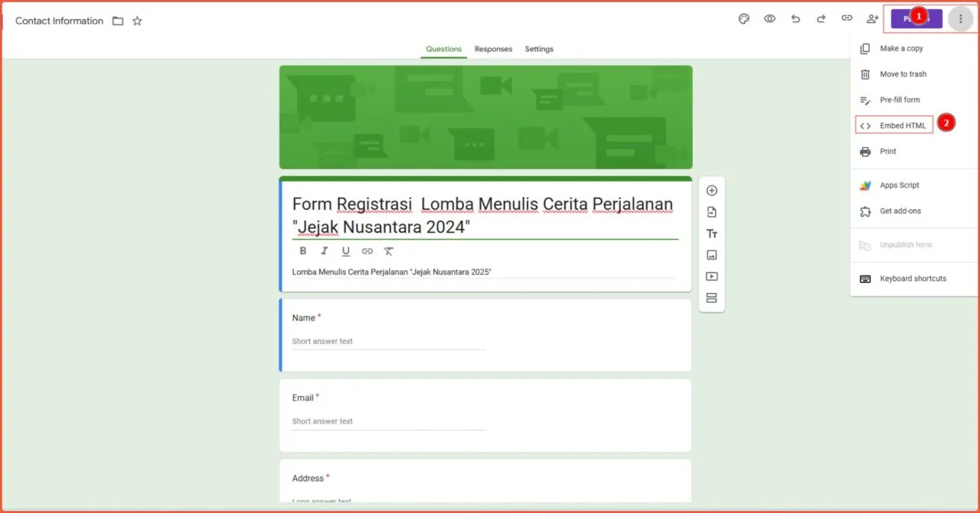980x513 pixels.
Task: Move form using folder icon
Action: point(118,21)
